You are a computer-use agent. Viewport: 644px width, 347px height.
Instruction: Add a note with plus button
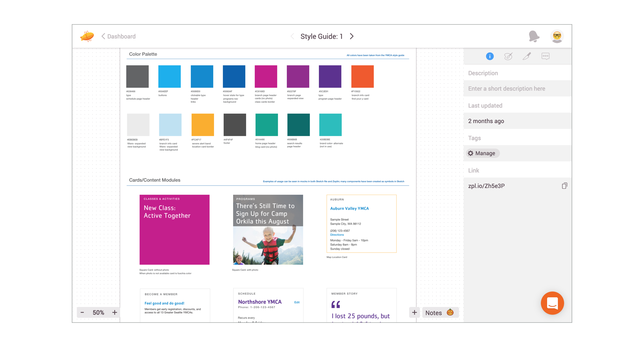point(415,312)
